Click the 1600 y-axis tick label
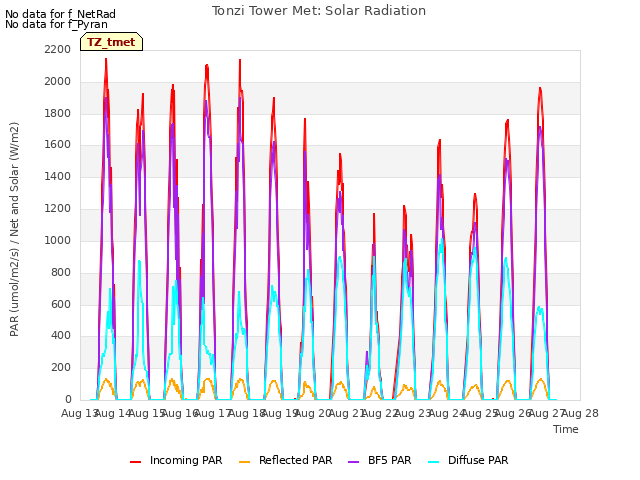 pyautogui.click(x=58, y=145)
